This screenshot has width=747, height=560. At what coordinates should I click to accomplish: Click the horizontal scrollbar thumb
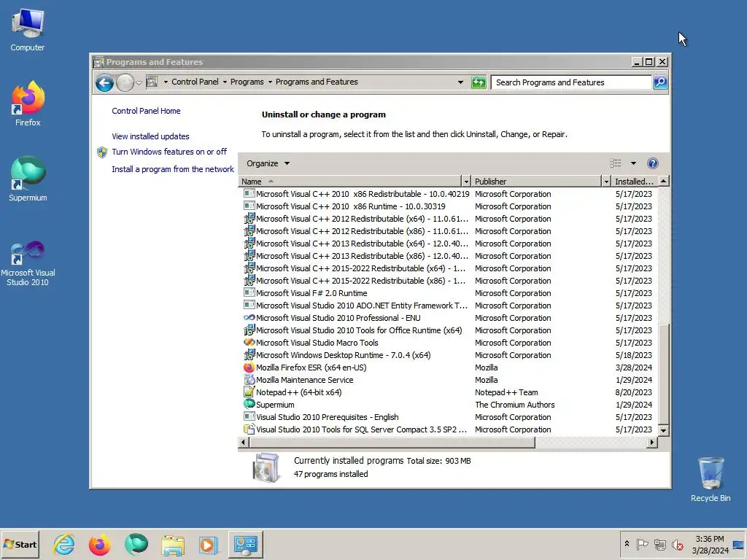[392, 443]
